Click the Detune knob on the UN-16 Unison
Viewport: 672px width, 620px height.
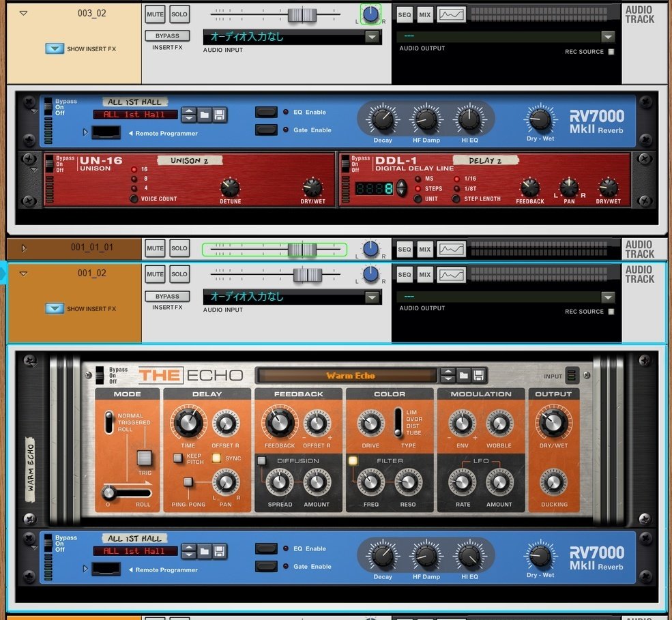pos(230,188)
